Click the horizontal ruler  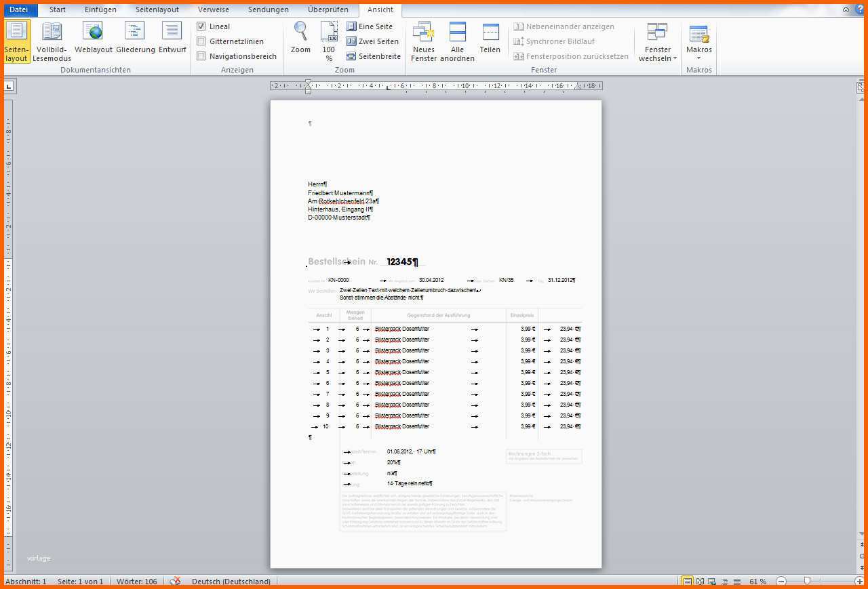436,86
